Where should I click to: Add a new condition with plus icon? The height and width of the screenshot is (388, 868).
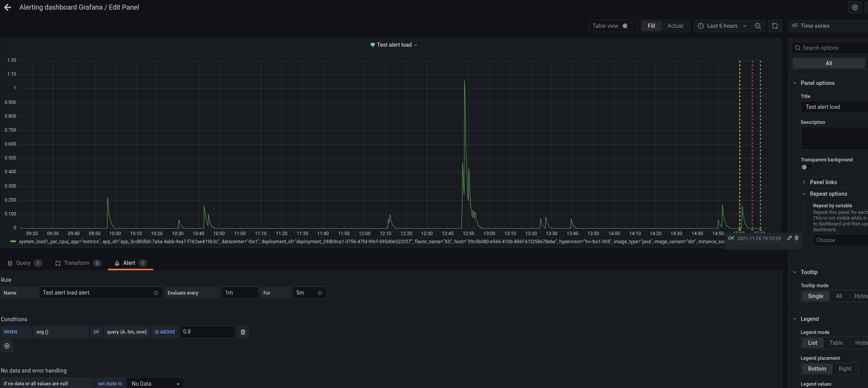pos(7,346)
